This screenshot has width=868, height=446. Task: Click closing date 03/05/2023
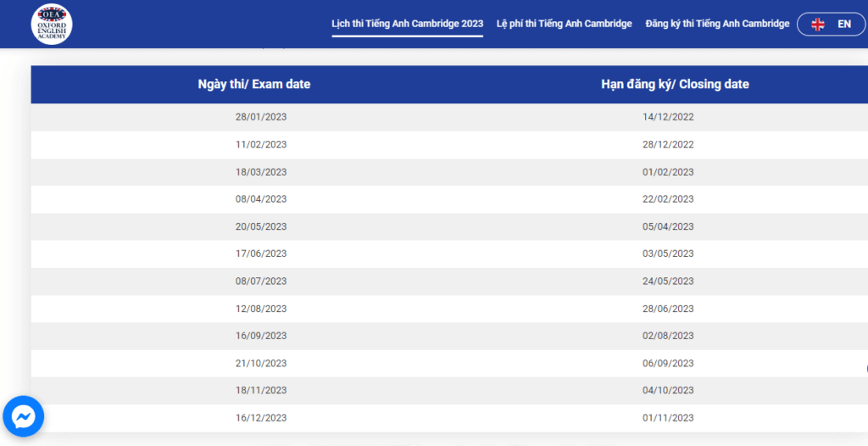coord(668,254)
